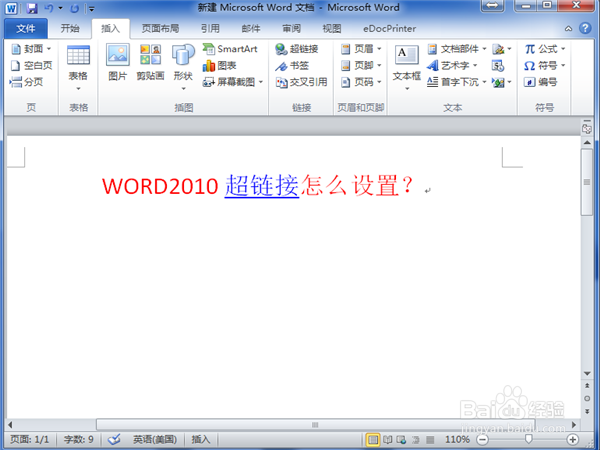
Task: Switch to draft view
Action: tap(430, 440)
